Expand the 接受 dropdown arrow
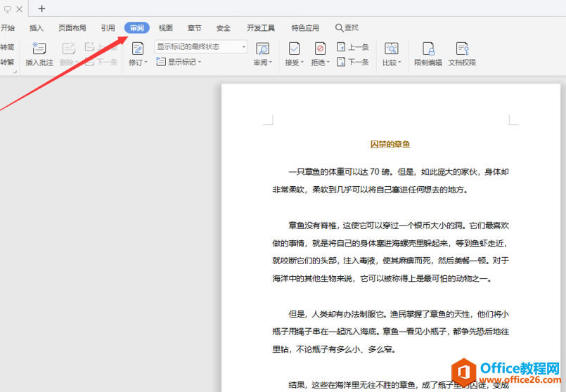The width and height of the screenshot is (566, 392). (x=302, y=63)
